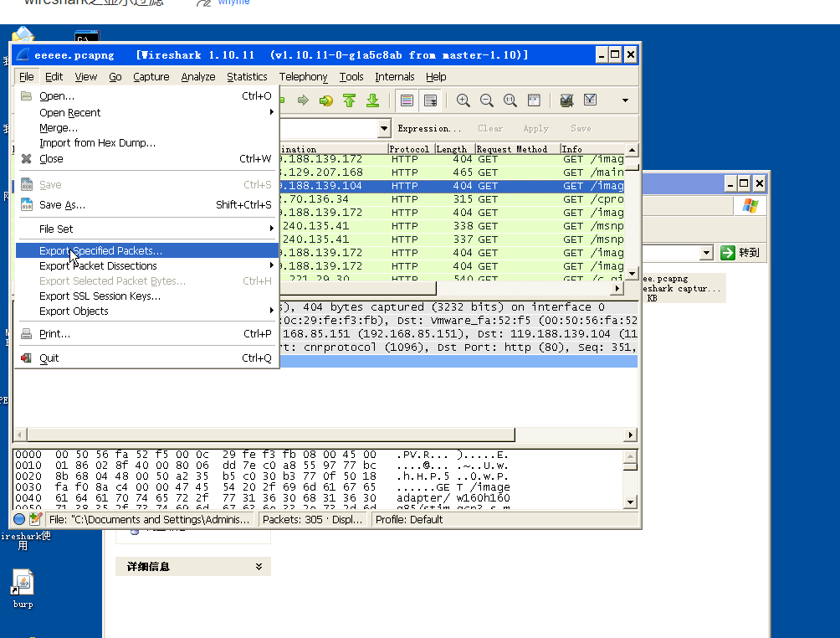Sort by the Protocol column header
The image size is (840, 638).
[410, 149]
